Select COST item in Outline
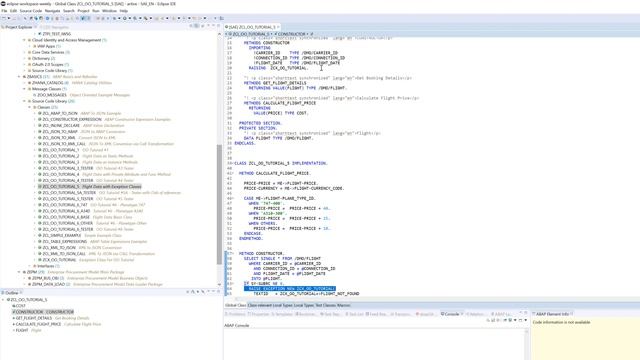640x360 pixels. (x=20, y=306)
